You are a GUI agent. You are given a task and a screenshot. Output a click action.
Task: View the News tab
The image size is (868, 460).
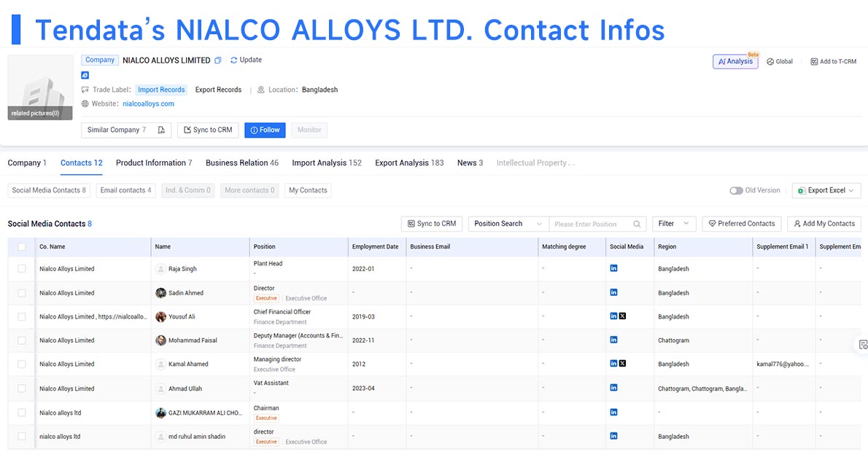pyautogui.click(x=470, y=163)
